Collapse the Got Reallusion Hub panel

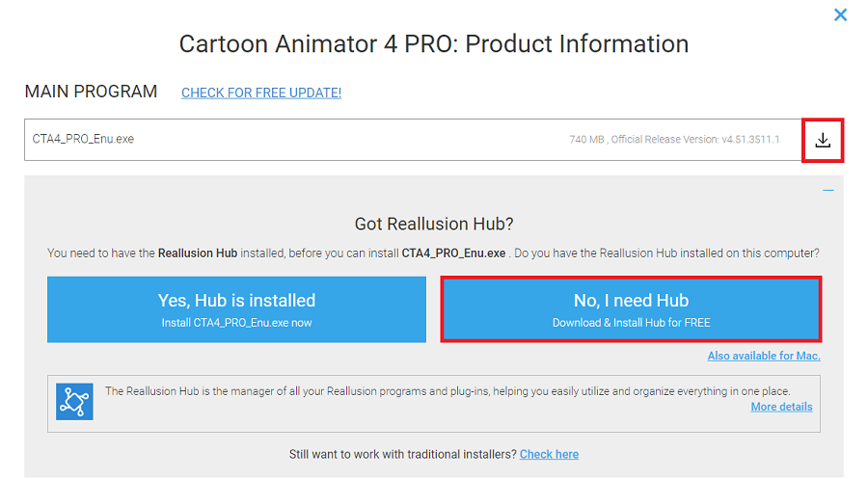pos(827,191)
